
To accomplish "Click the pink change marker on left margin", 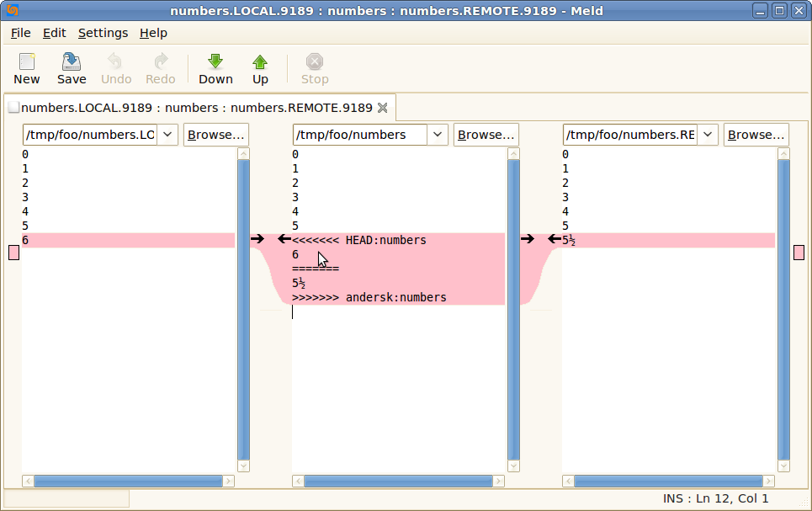I will (13, 253).
